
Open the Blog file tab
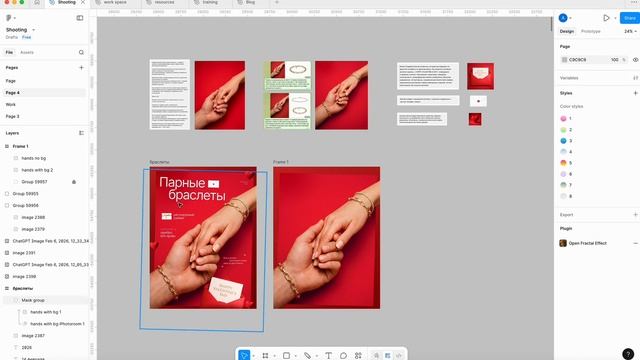coord(251,2)
